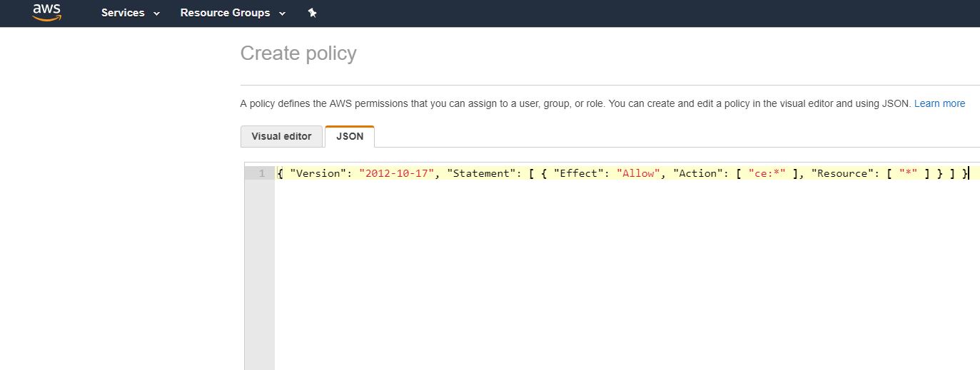Viewport: 980px width, 370px height.
Task: Place cursor on "2012-10-17" version string
Action: (397, 173)
